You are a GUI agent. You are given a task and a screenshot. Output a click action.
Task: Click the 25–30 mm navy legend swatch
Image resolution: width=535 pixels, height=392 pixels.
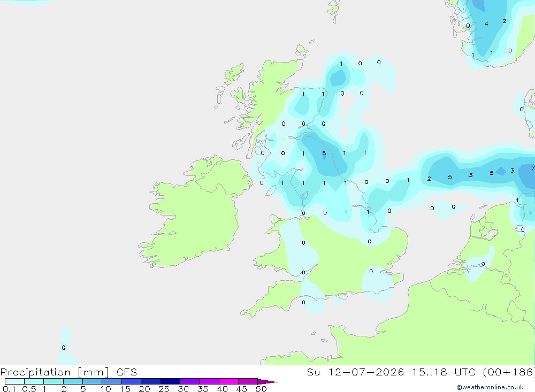click(170, 381)
